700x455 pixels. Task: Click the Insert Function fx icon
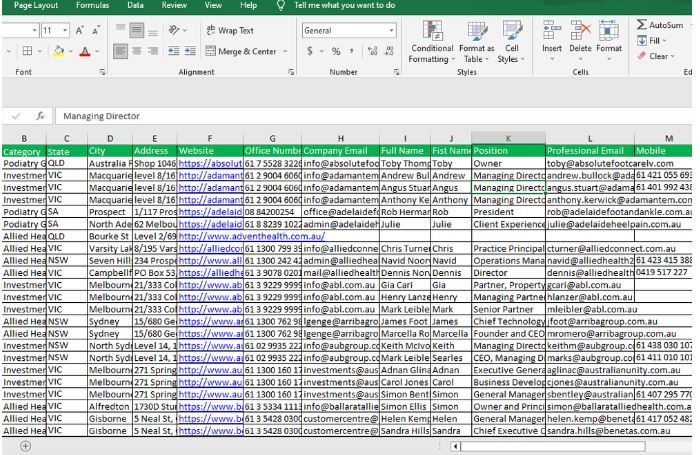[40, 116]
